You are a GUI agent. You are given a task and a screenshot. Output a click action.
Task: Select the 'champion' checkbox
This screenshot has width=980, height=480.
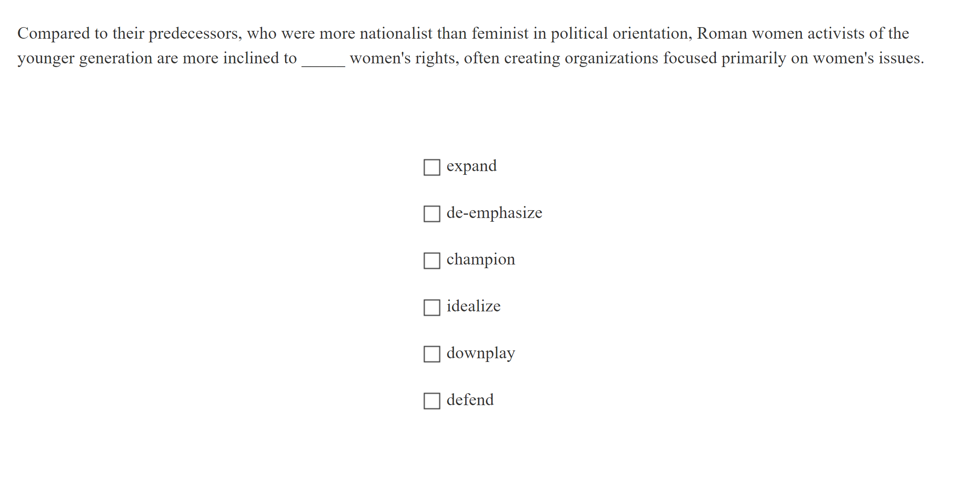(x=432, y=261)
